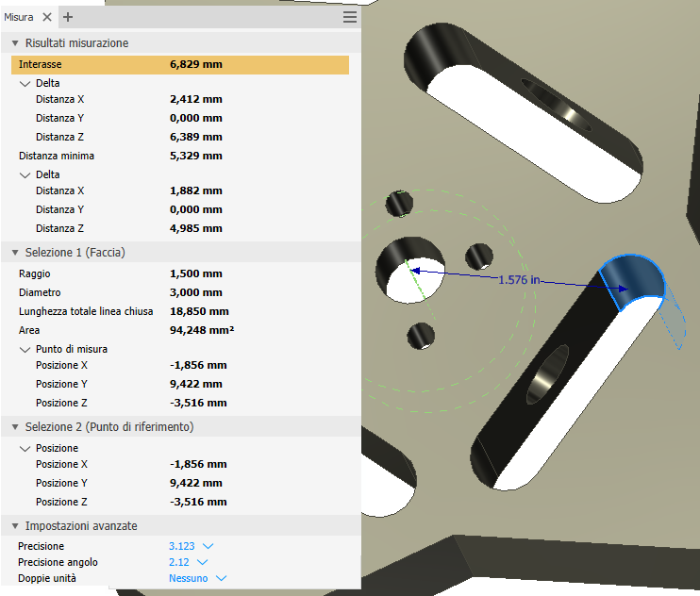Open the Precisione angolo dropdown showing 2.12
Viewport: 700px width, 596px height.
point(188,562)
